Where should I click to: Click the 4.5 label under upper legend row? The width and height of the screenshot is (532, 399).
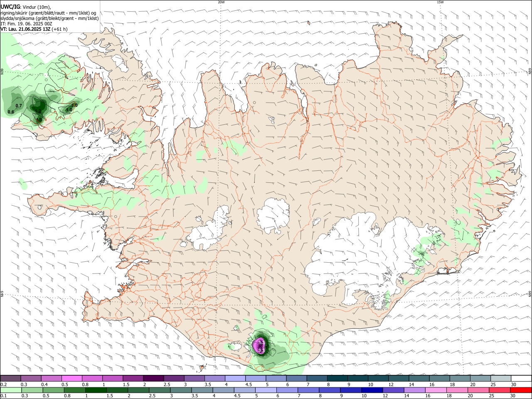(x=249, y=384)
